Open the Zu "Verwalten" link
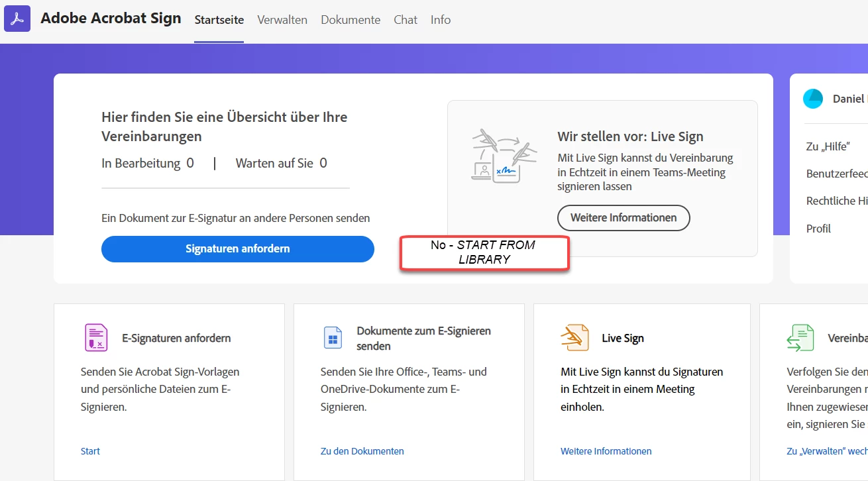This screenshot has width=868, height=481. pyautogui.click(x=827, y=451)
